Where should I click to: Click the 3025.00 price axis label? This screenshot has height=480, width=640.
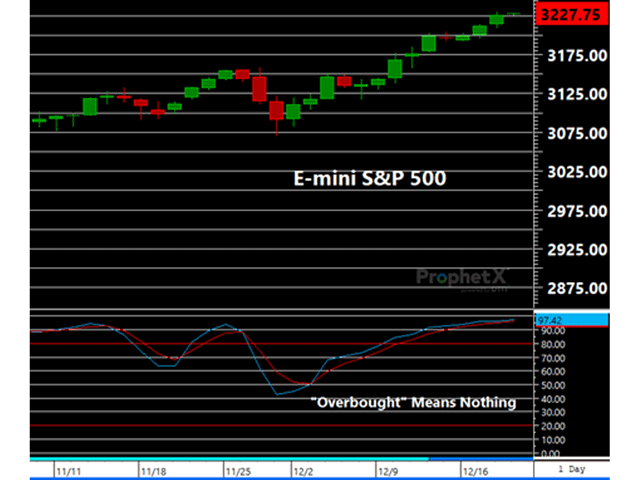[x=577, y=172]
